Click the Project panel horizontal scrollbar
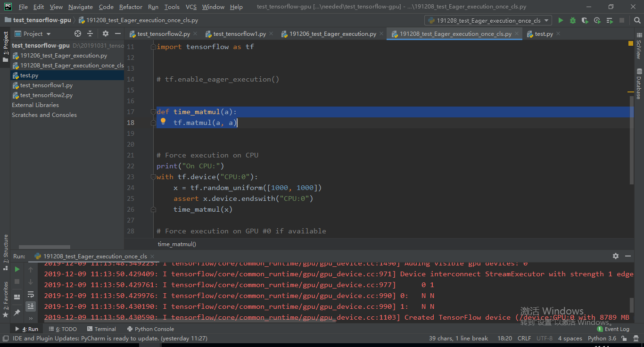Screen dimensions: 644x347 tap(44, 247)
